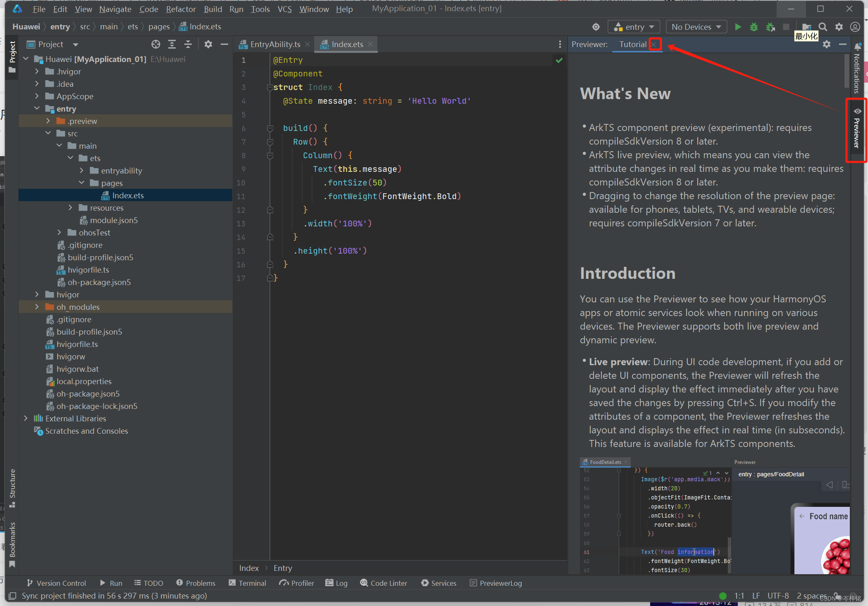Toggle the Structure tool window
The width and height of the screenshot is (868, 606).
point(12,487)
